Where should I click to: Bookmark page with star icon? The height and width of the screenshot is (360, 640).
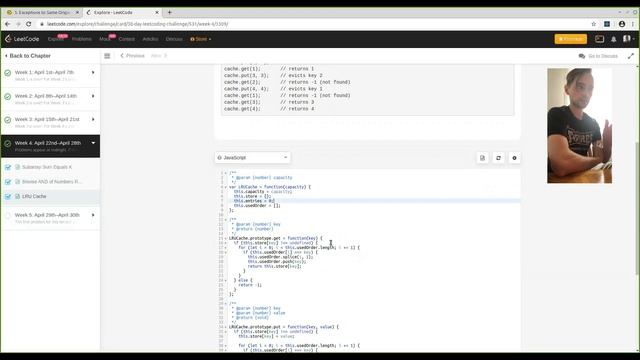pyautogui.click(x=593, y=24)
